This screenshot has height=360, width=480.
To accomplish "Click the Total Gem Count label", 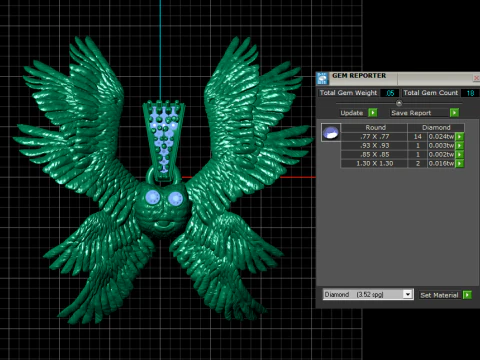I will [431, 93].
